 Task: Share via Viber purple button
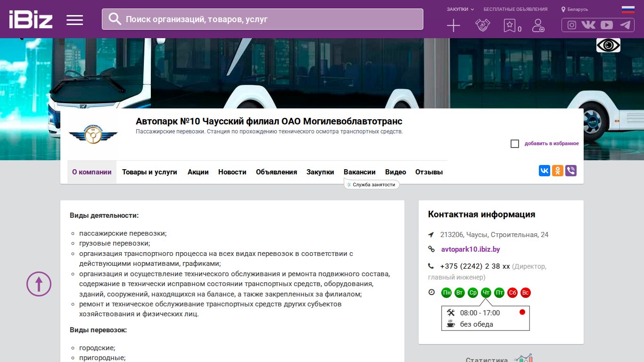point(571,171)
